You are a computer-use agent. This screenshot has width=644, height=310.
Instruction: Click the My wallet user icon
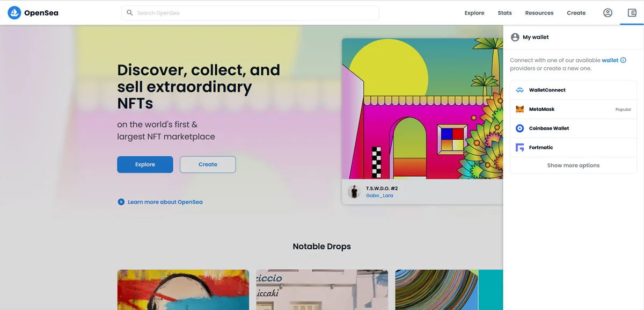coord(515,37)
